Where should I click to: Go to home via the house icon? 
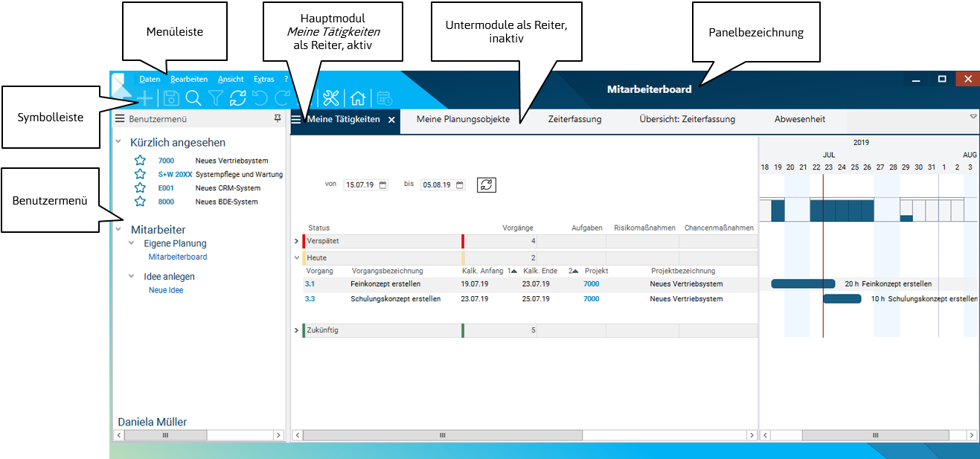click(x=358, y=97)
